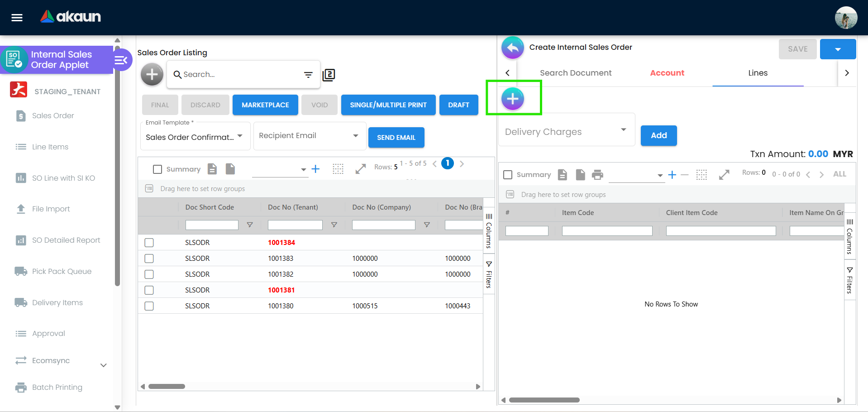This screenshot has width=868, height=412.
Task: Expand the Recipient Email dropdown
Action: (310, 136)
